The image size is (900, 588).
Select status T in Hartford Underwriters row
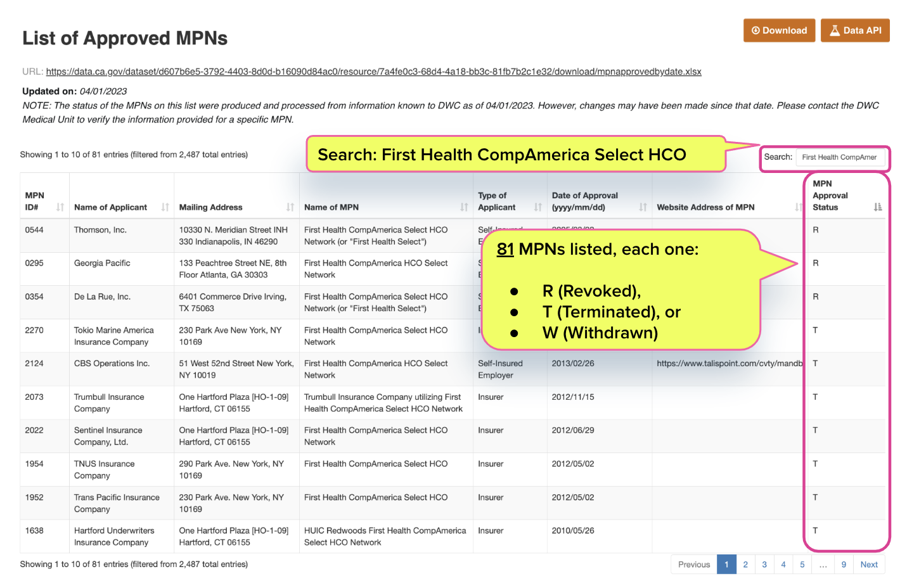click(847, 537)
